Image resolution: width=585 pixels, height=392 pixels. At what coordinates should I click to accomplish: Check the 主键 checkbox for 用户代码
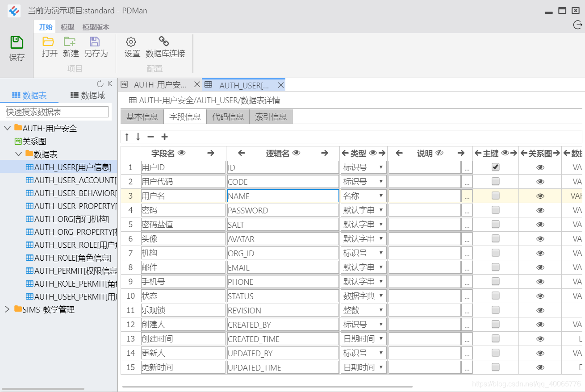495,181
